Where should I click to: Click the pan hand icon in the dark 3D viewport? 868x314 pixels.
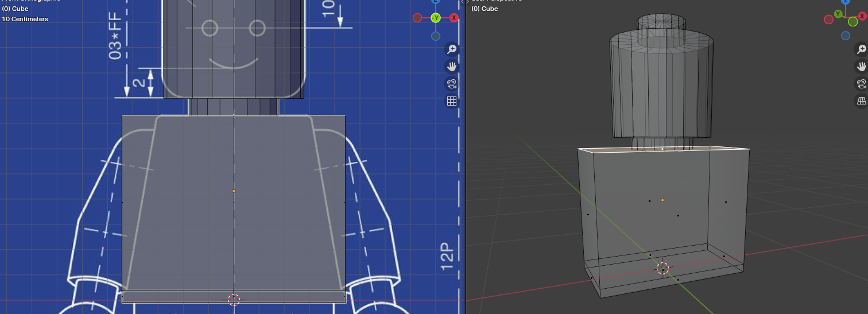point(862,67)
